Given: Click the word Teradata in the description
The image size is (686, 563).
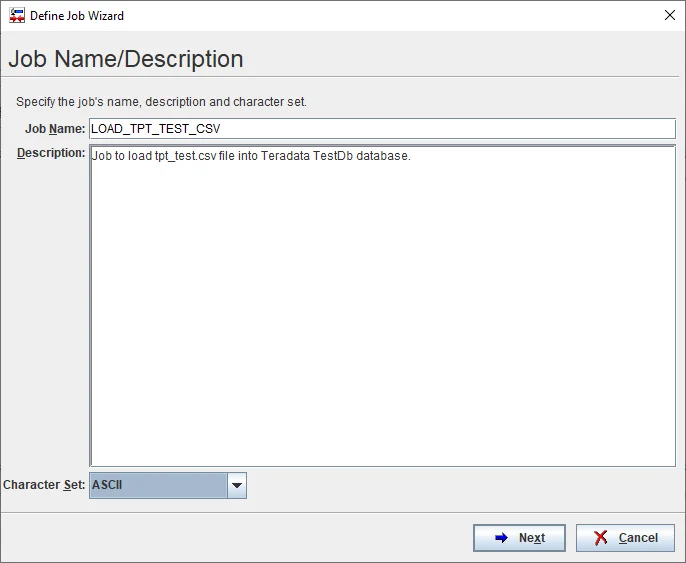Looking at the screenshot, I should click(x=291, y=157).
